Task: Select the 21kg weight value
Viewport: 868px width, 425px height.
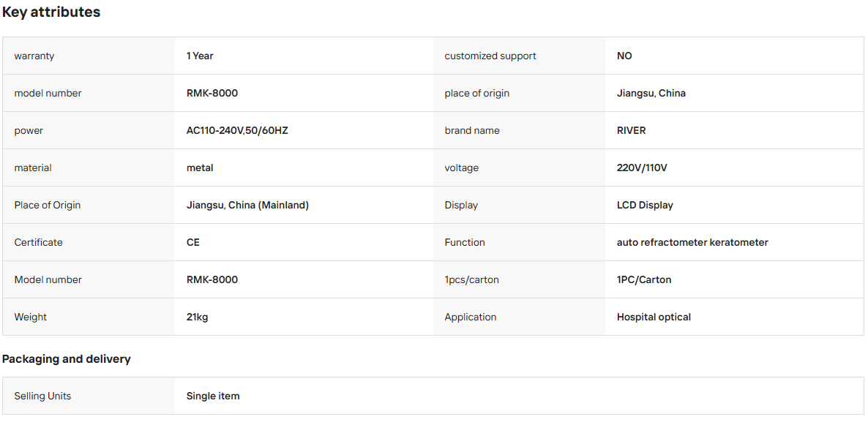Action: point(197,317)
